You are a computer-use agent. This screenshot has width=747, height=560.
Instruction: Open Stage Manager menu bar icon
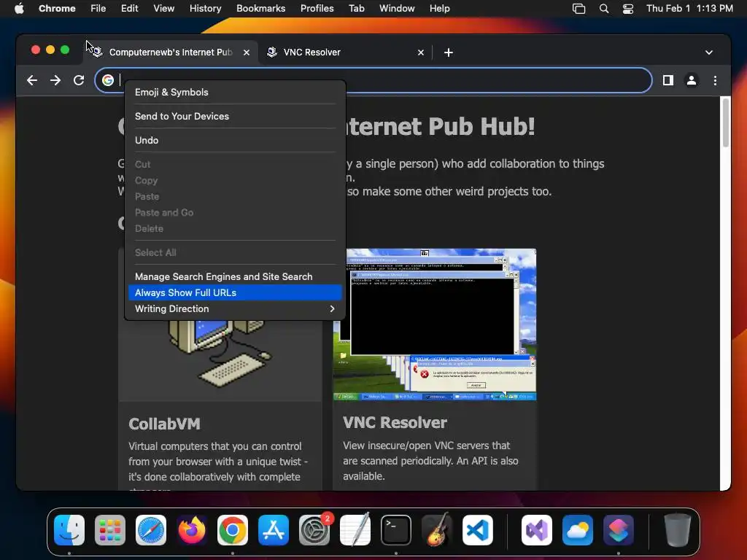578,9
